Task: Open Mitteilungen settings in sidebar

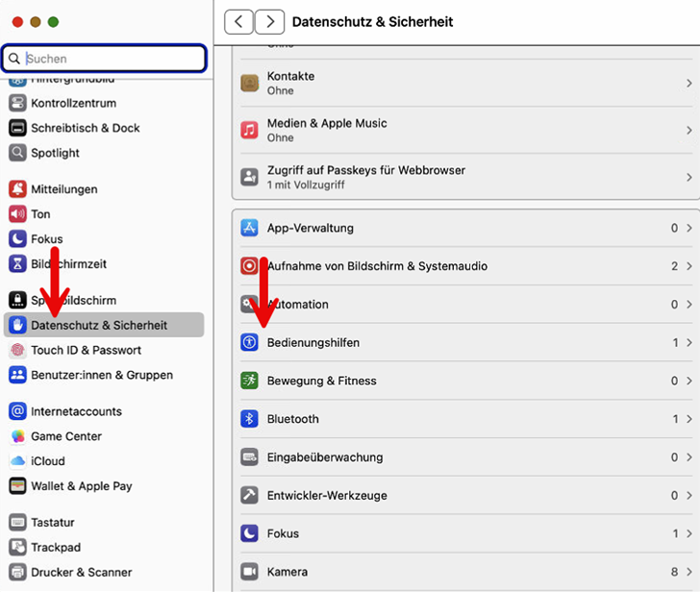Action: pyautogui.click(x=63, y=189)
